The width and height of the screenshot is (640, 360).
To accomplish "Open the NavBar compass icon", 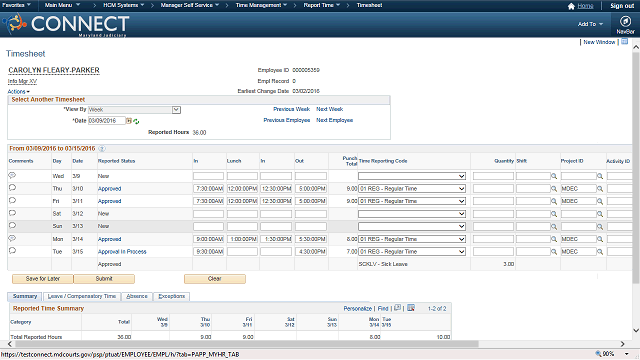I will pyautogui.click(x=625, y=21).
